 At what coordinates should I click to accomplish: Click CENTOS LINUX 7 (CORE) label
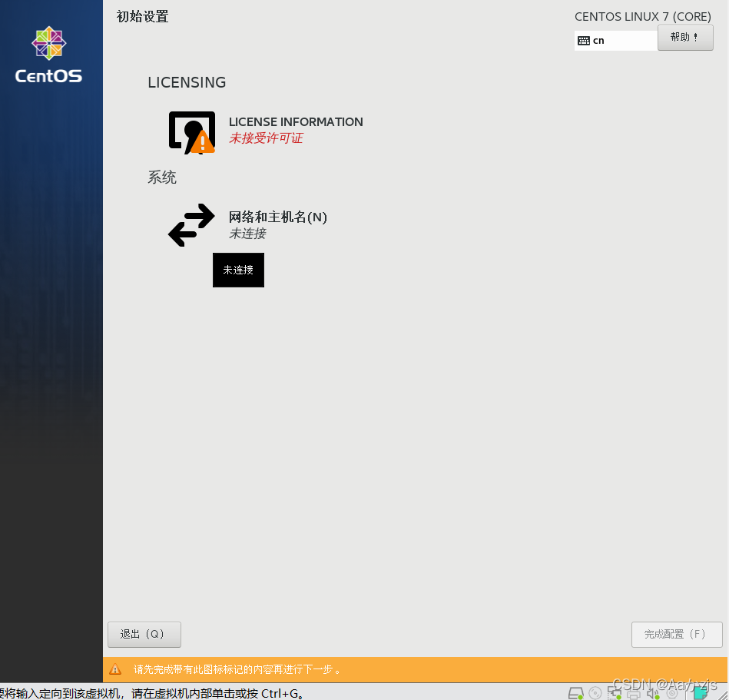[643, 17]
